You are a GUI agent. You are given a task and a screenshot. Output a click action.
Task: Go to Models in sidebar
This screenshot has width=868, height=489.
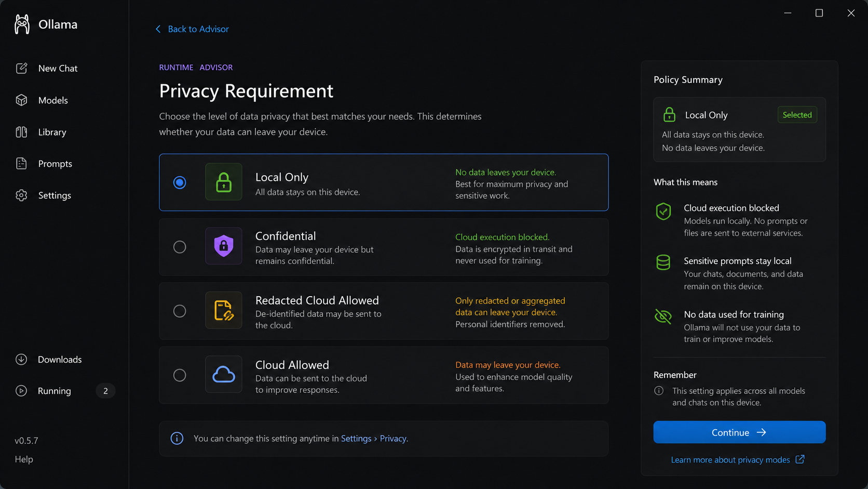53,100
